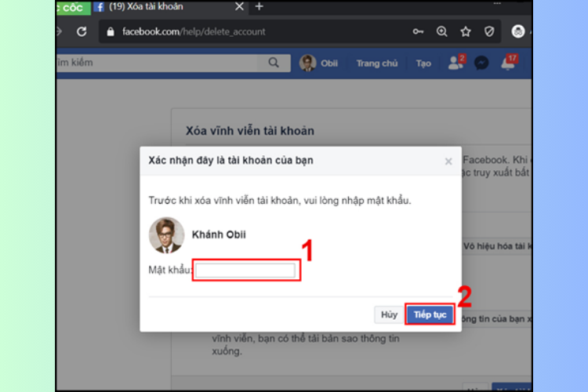Click the Cốc Cốc browser logo tab

(x=73, y=8)
